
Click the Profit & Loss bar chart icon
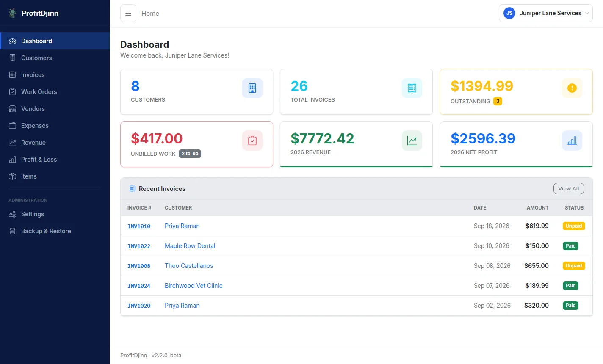click(x=13, y=160)
